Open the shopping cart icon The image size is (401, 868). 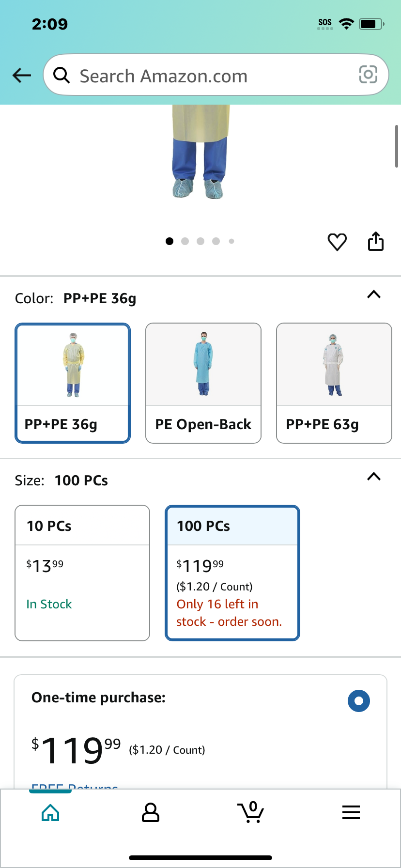click(250, 812)
